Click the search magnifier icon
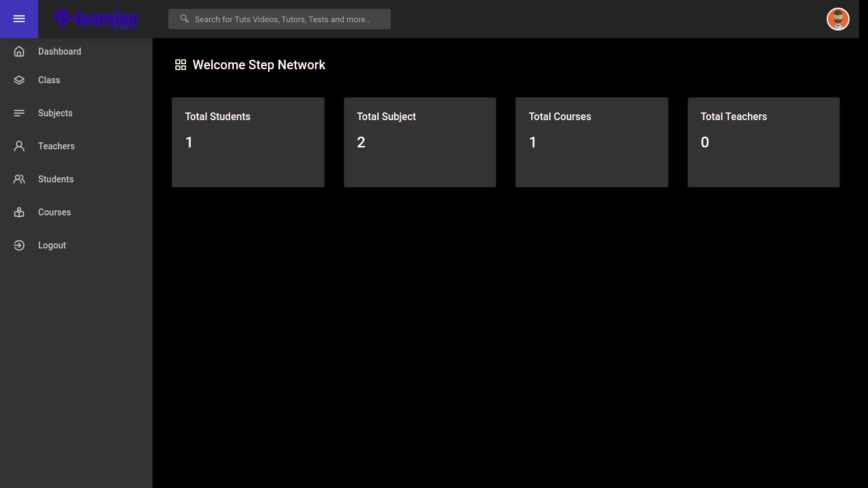Viewport: 868px width, 488px height. (184, 19)
